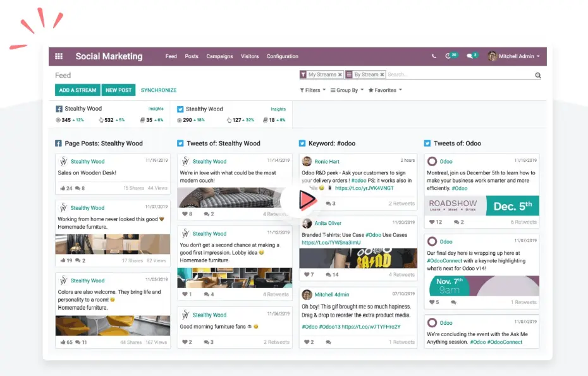Click Mitchell 4dmin's avatar in the feed
This screenshot has width=588, height=376.
point(307,294)
